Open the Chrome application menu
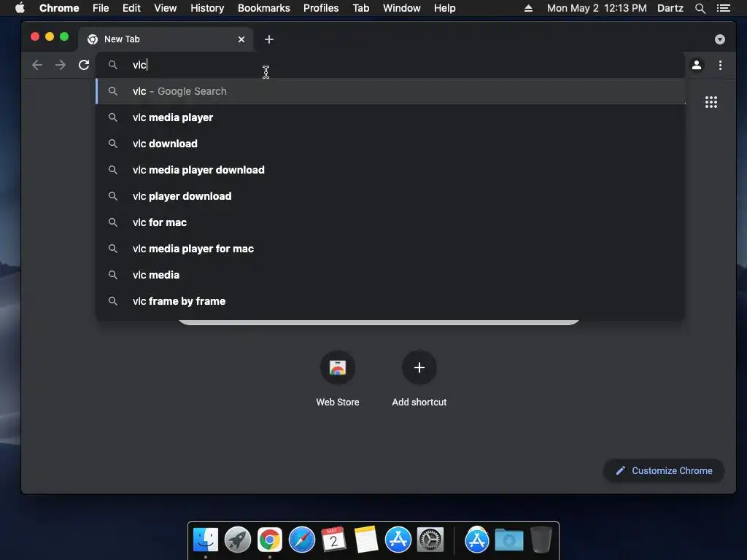The image size is (747, 560). pyautogui.click(x=59, y=8)
